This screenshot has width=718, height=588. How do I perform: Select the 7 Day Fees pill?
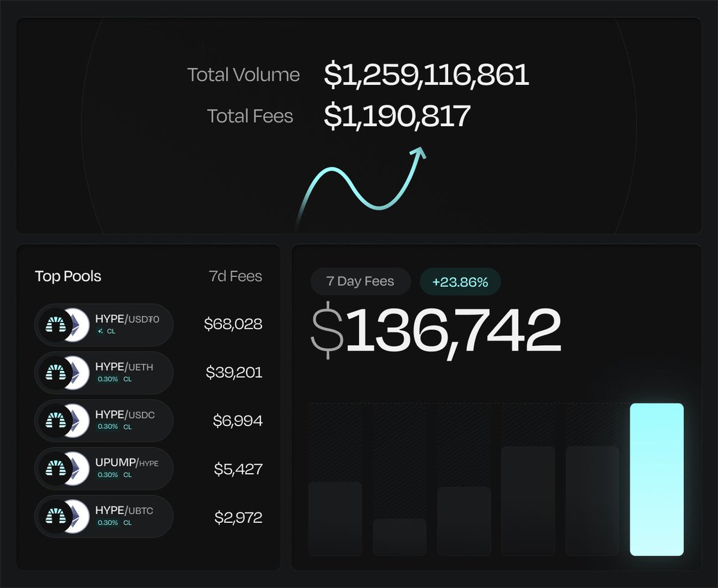tap(361, 281)
